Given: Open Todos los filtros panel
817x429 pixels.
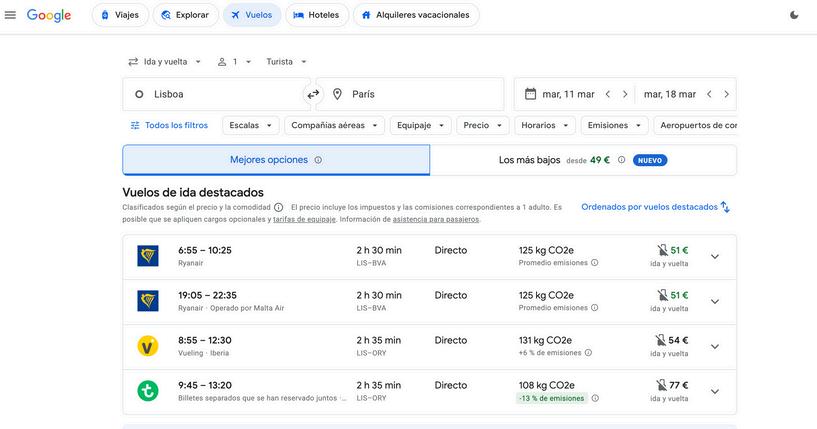Looking at the screenshot, I should tap(169, 125).
